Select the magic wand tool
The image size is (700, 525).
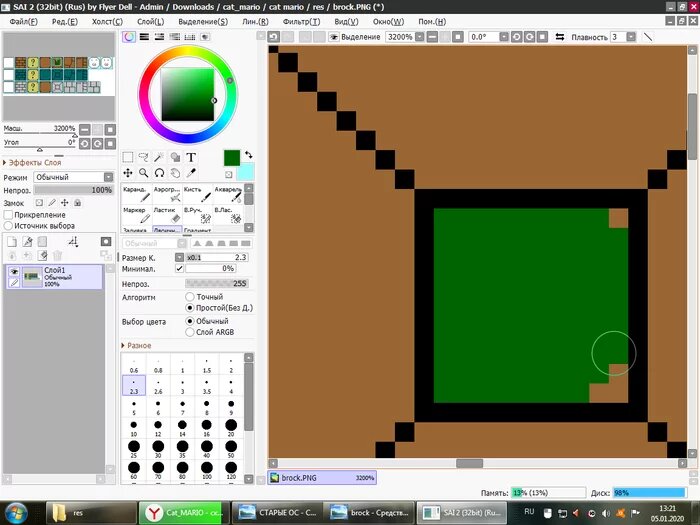159,157
